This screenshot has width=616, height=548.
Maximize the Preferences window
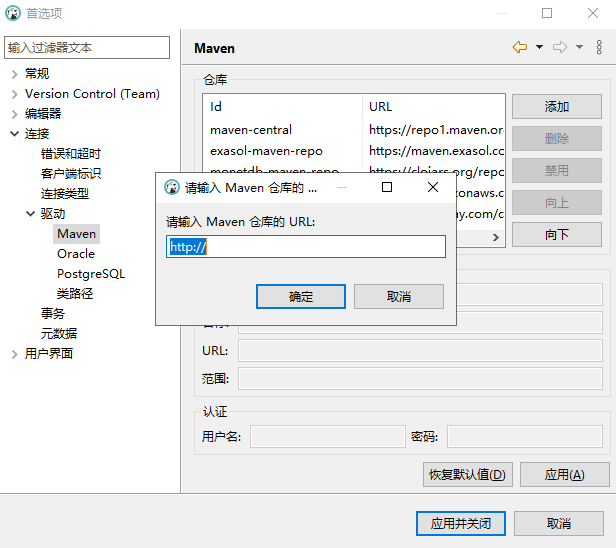click(x=547, y=13)
